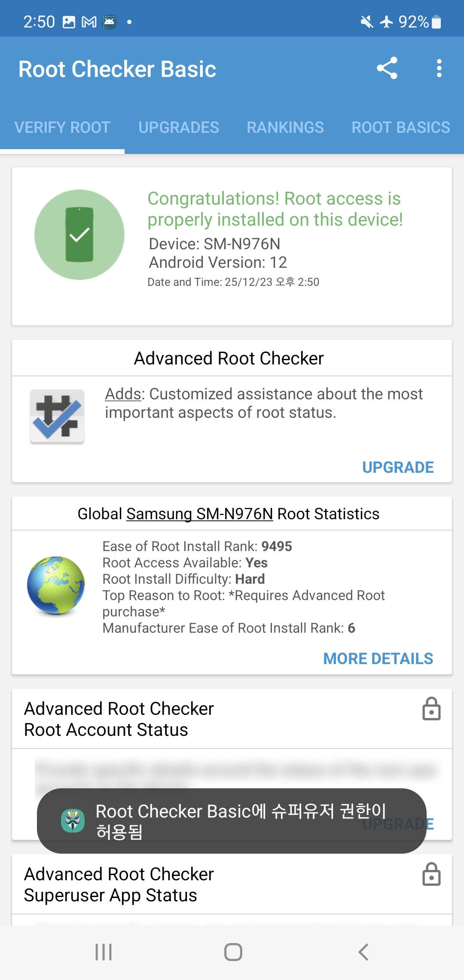Screen dimensions: 464x980
Task: Open the Root Basics tab
Action: [401, 128]
